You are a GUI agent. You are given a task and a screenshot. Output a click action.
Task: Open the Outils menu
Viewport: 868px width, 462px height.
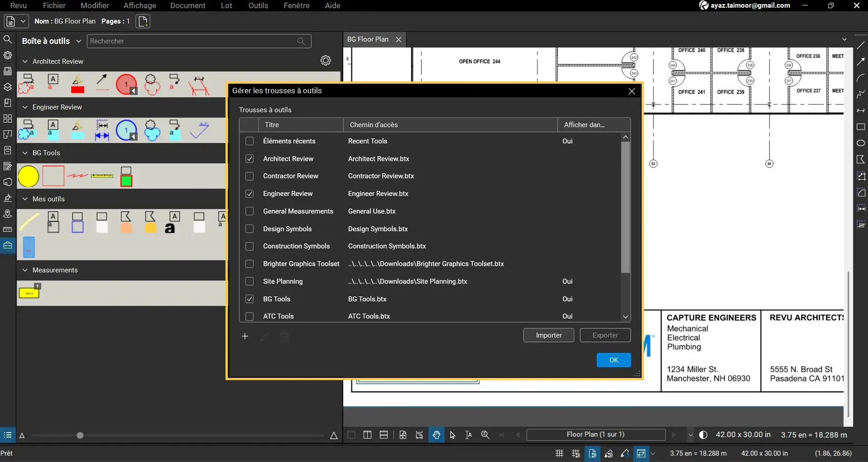coord(258,5)
